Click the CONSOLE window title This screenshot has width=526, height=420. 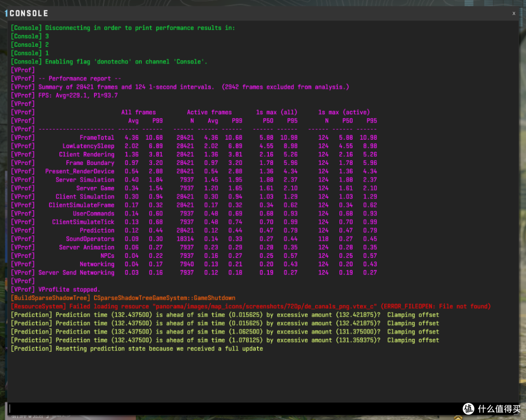point(29,14)
